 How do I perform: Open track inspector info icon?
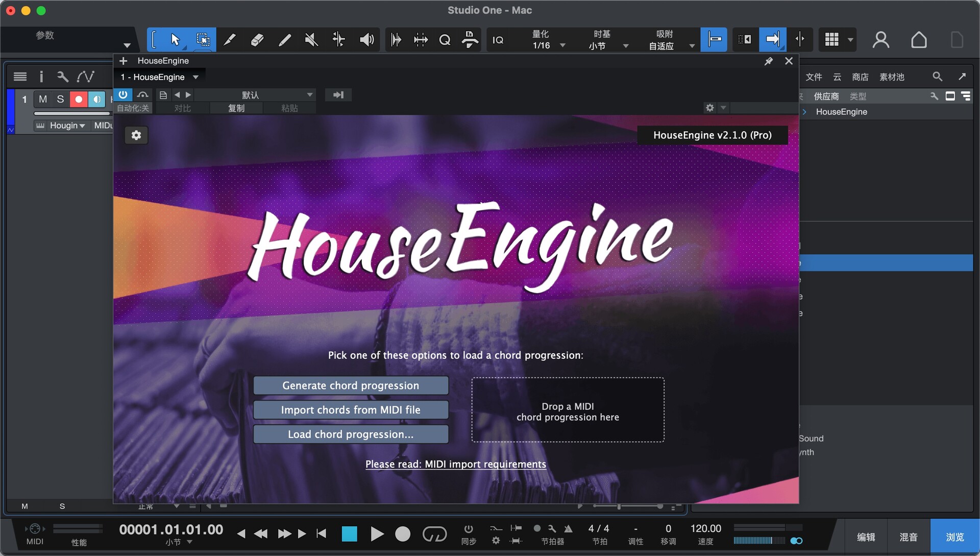(x=41, y=77)
